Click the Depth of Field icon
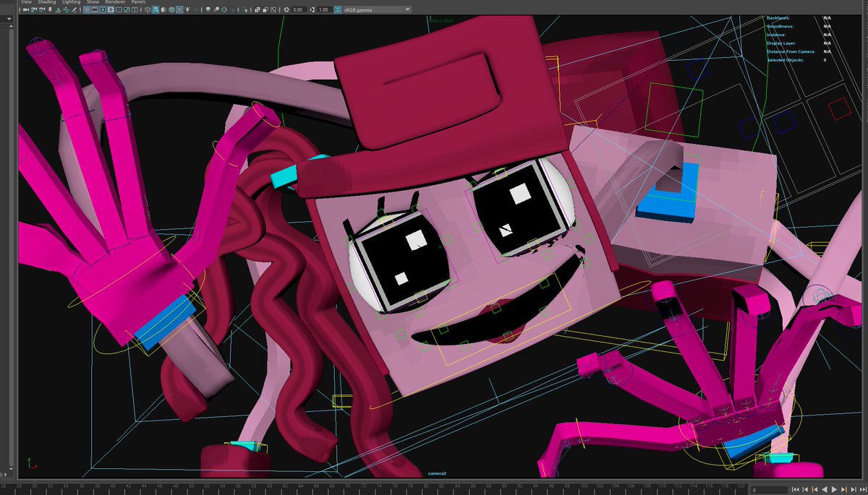Viewport: 868px width, 495px height. pyautogui.click(x=232, y=10)
